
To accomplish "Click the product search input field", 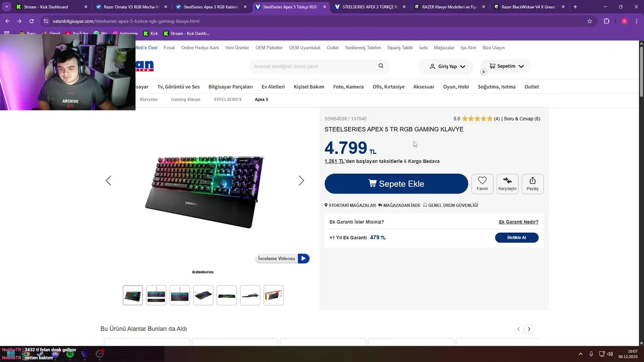I will coord(314,66).
